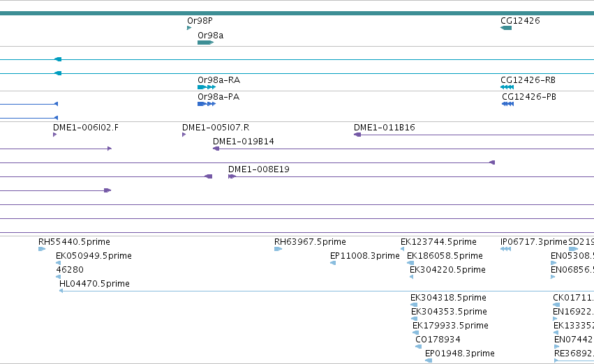Select the DME1-005I07.R feature label
The height and width of the screenshot is (364, 594).
click(216, 128)
